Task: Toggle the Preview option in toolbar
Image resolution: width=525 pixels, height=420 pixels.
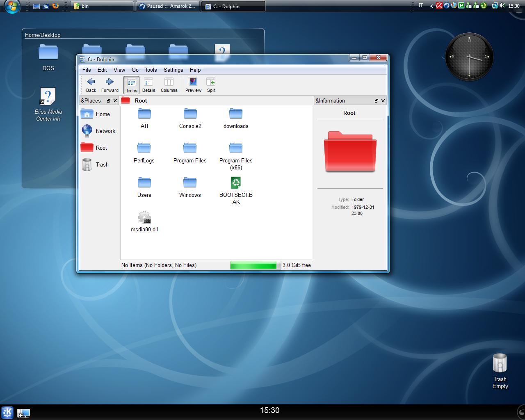Action: click(193, 85)
